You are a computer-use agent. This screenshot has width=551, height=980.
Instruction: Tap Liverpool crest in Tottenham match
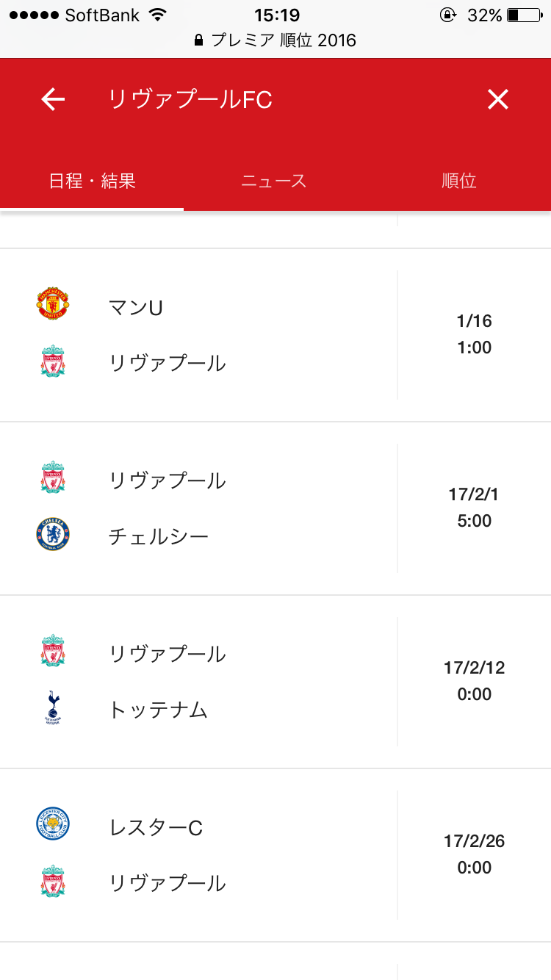pyautogui.click(x=53, y=651)
